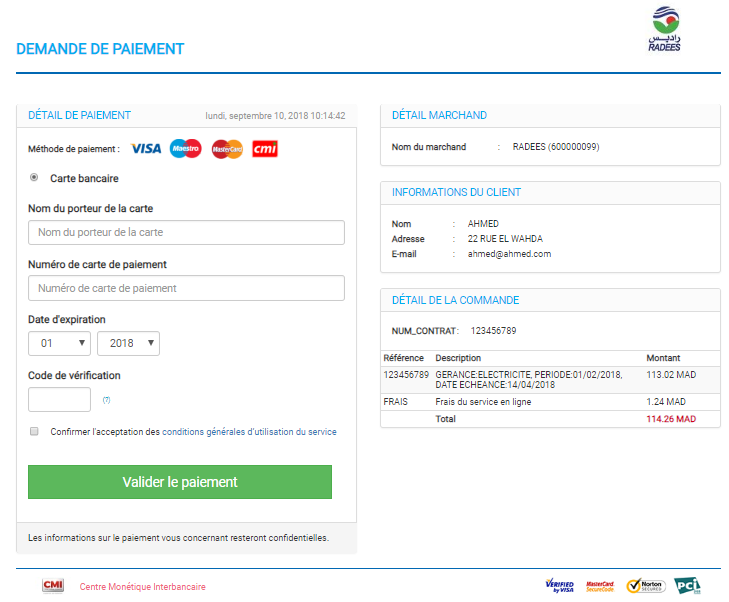
Task: Click the Norton Secured badge
Action: (x=646, y=586)
